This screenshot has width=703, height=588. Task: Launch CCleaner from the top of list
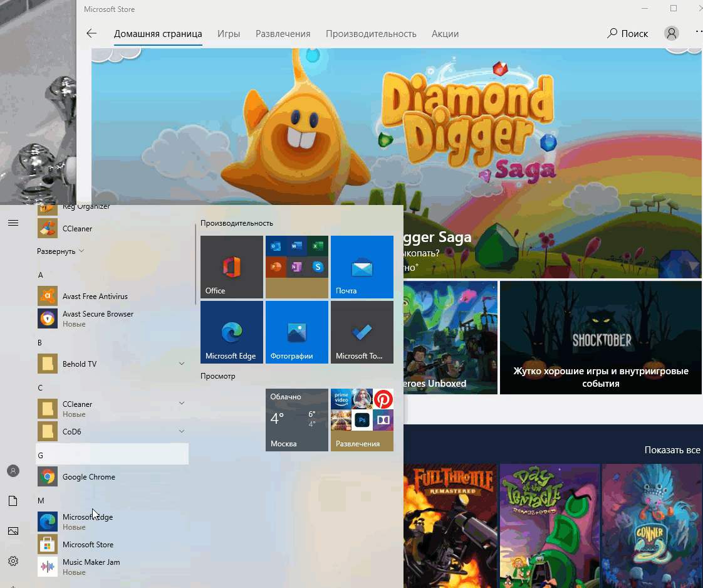tap(112, 229)
